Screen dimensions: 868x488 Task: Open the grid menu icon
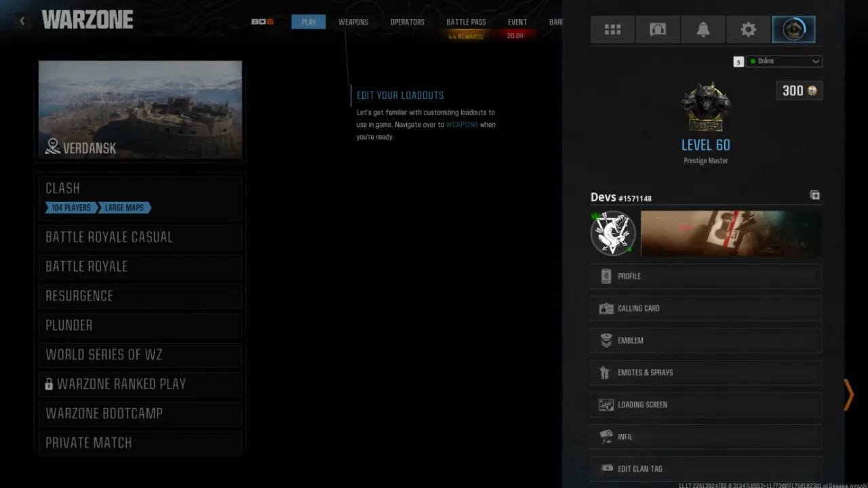[613, 29]
